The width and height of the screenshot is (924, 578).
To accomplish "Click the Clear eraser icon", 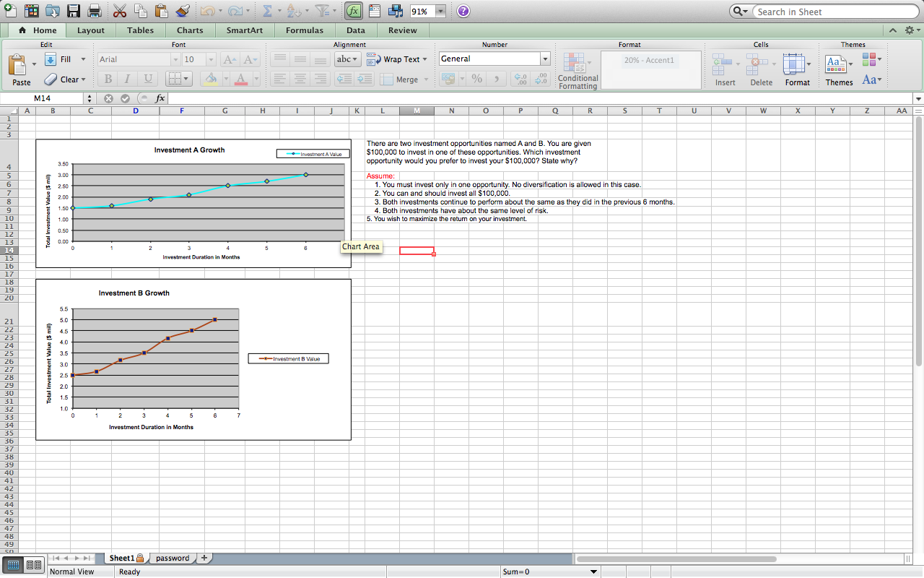I will pos(51,79).
